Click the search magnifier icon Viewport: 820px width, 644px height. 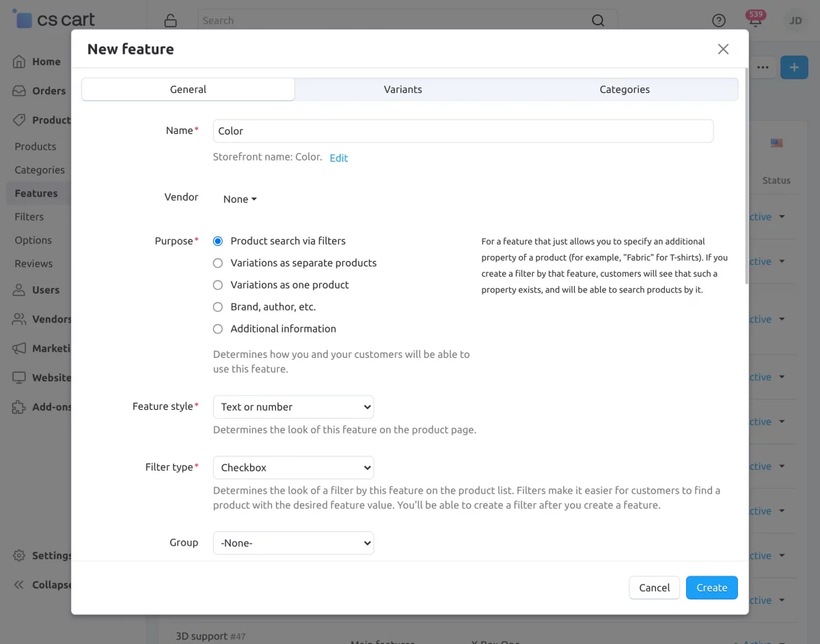(598, 20)
